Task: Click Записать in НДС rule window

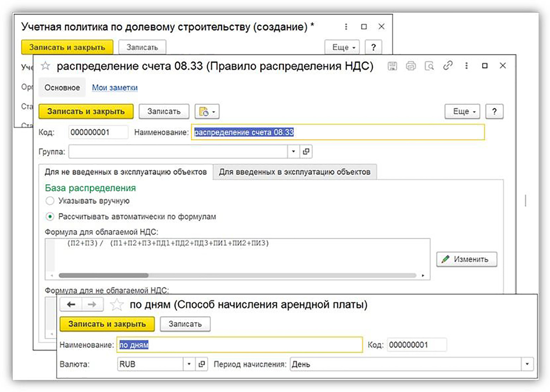Action: [x=164, y=111]
